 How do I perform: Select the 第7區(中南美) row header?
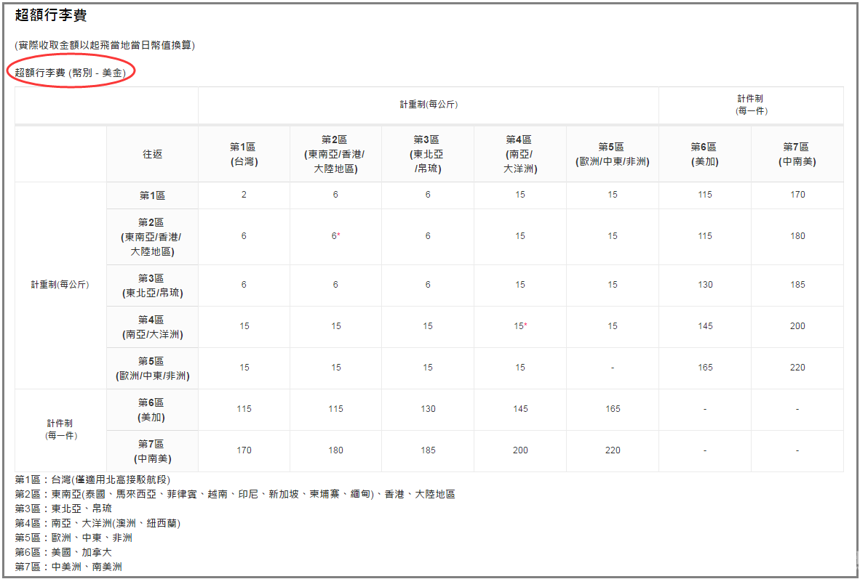(x=152, y=451)
